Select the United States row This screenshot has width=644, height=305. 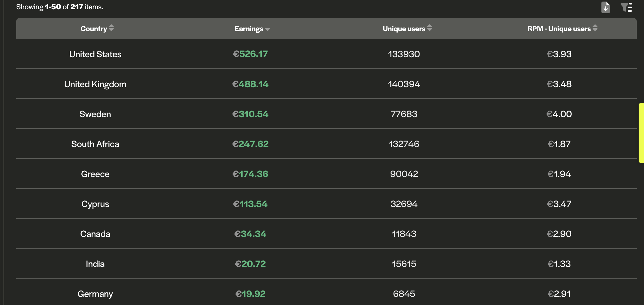point(95,54)
